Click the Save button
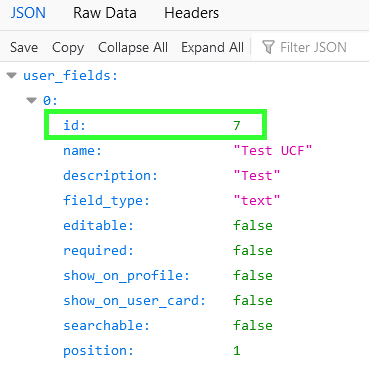 click(24, 47)
